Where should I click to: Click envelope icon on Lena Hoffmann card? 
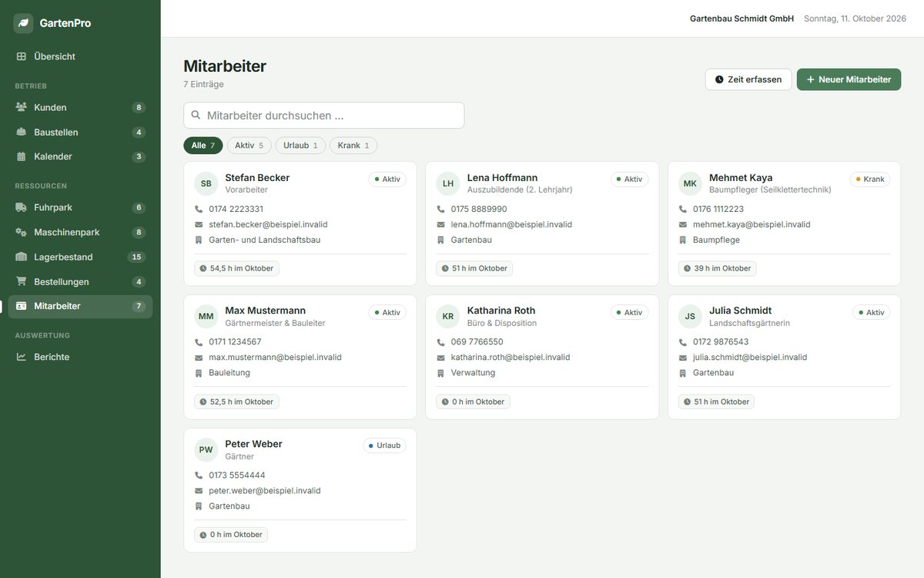pos(441,224)
